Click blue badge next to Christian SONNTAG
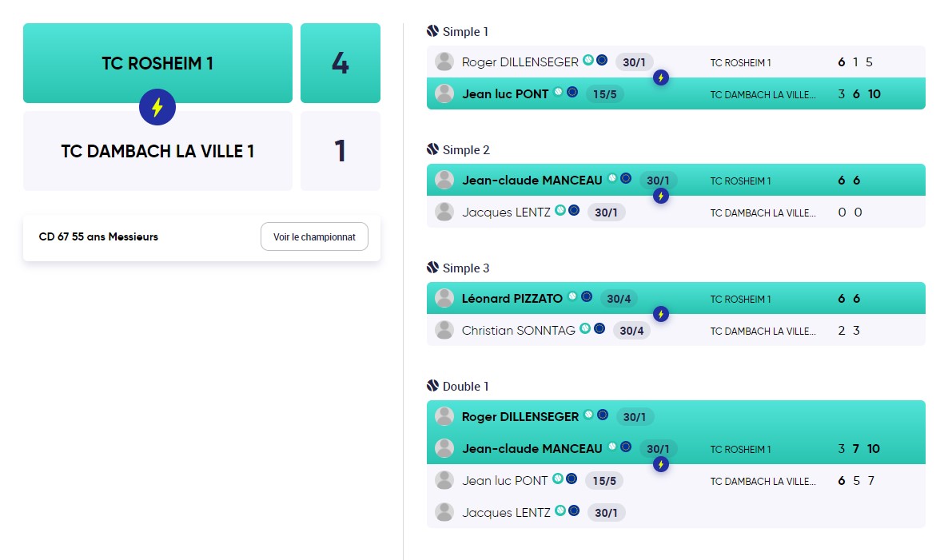Image resolution: width=952 pixels, height=560 pixels. click(599, 328)
